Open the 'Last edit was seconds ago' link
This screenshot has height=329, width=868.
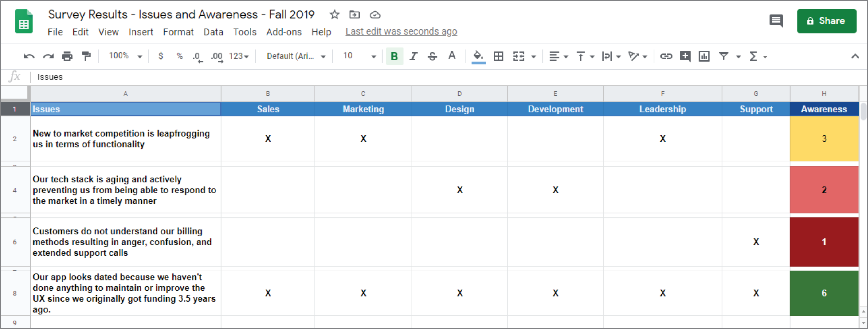pyautogui.click(x=401, y=32)
